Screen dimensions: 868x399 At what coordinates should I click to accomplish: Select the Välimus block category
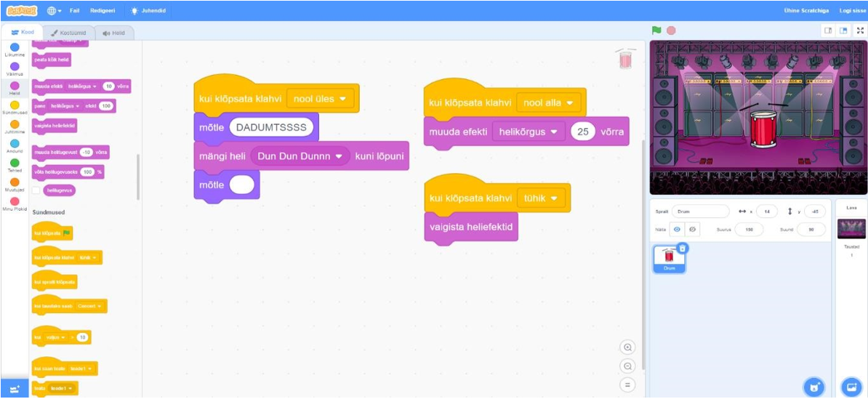point(15,69)
